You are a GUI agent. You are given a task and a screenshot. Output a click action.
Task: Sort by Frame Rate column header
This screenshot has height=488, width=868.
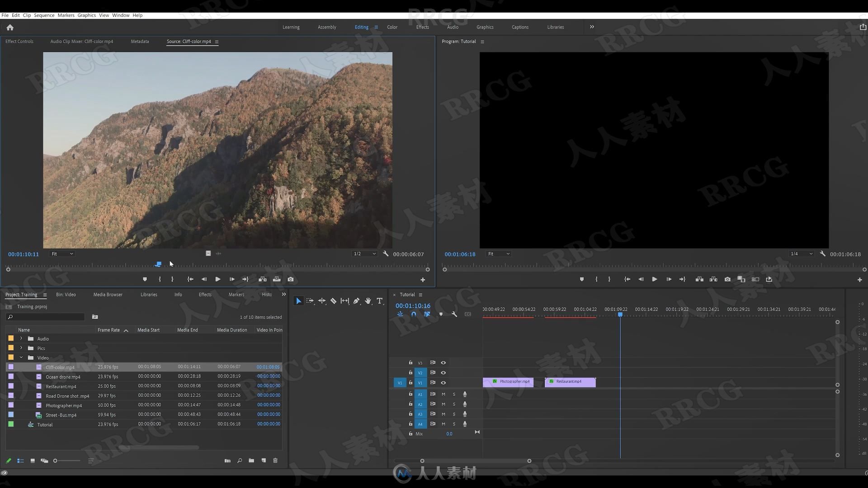(108, 330)
